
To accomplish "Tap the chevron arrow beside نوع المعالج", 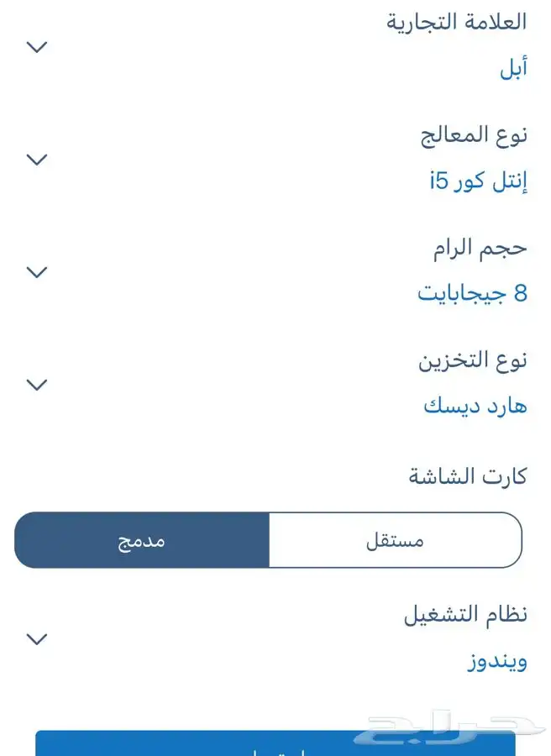I will (x=36, y=160).
